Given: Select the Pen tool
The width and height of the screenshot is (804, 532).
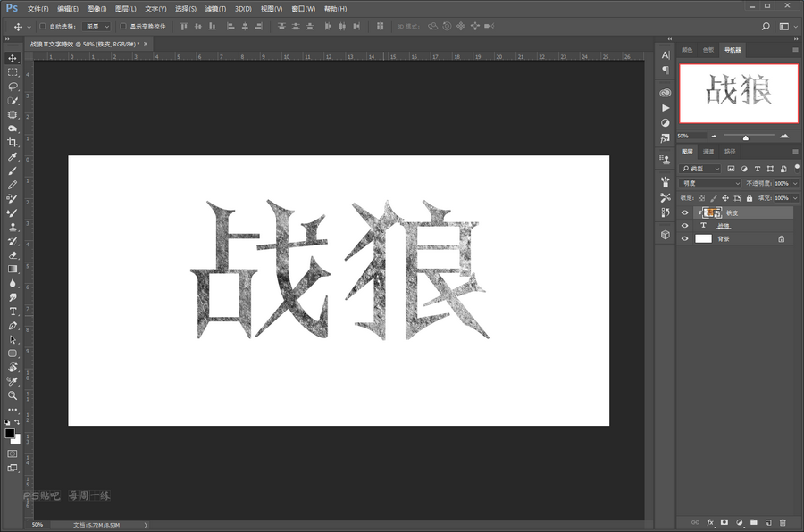Looking at the screenshot, I should point(13,326).
